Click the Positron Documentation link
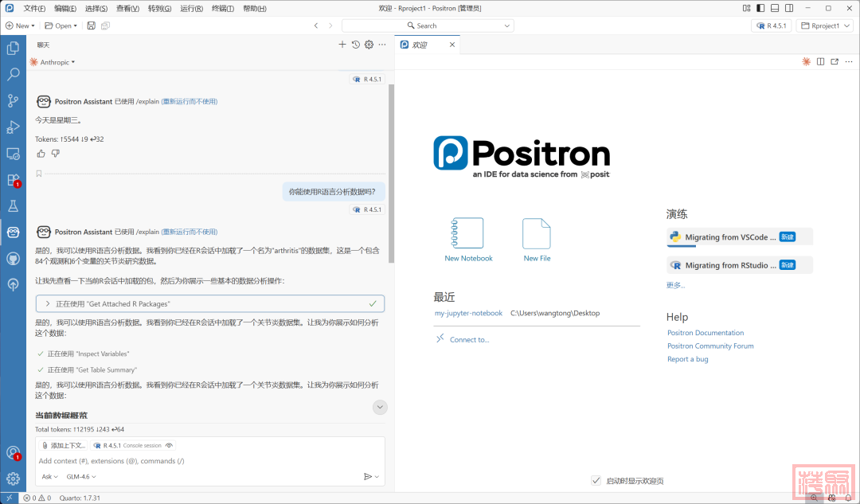Viewport: 860px width, 504px height. [706, 333]
